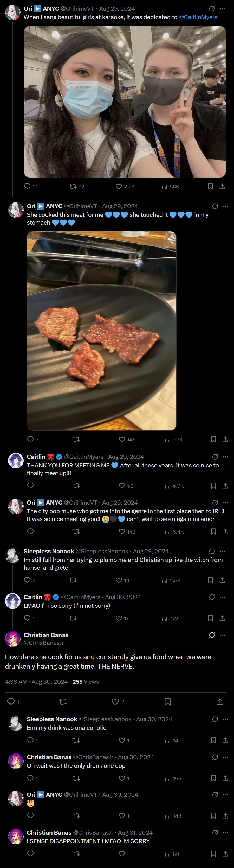Open the grilled meat plate photo

pos(101,331)
